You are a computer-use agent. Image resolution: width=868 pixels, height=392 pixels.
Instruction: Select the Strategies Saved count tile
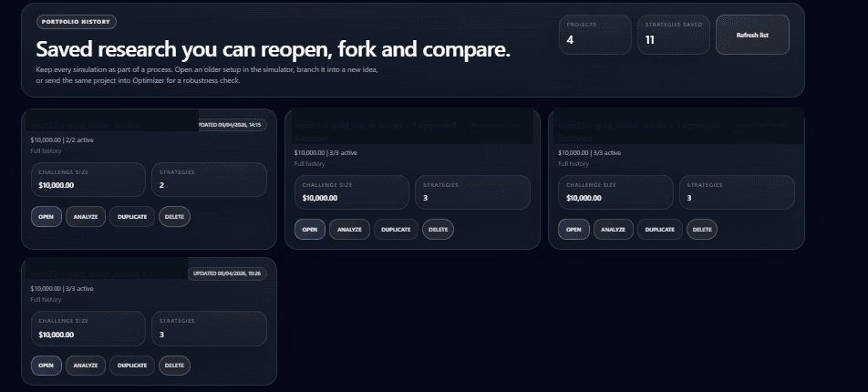tap(674, 35)
